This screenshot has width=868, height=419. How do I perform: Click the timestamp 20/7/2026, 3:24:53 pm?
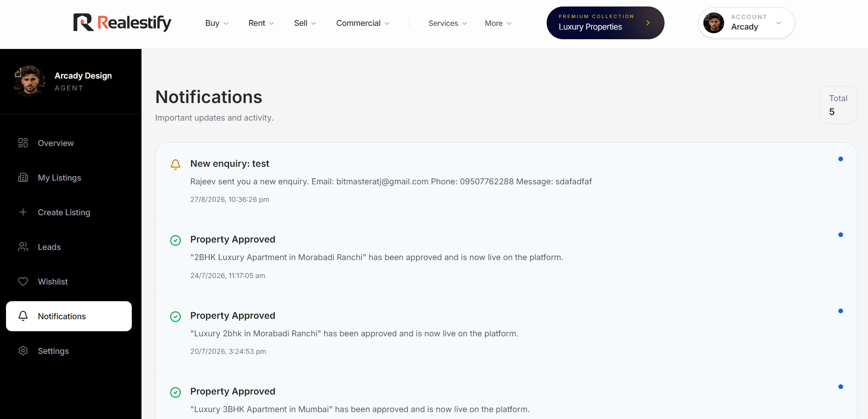pyautogui.click(x=228, y=352)
